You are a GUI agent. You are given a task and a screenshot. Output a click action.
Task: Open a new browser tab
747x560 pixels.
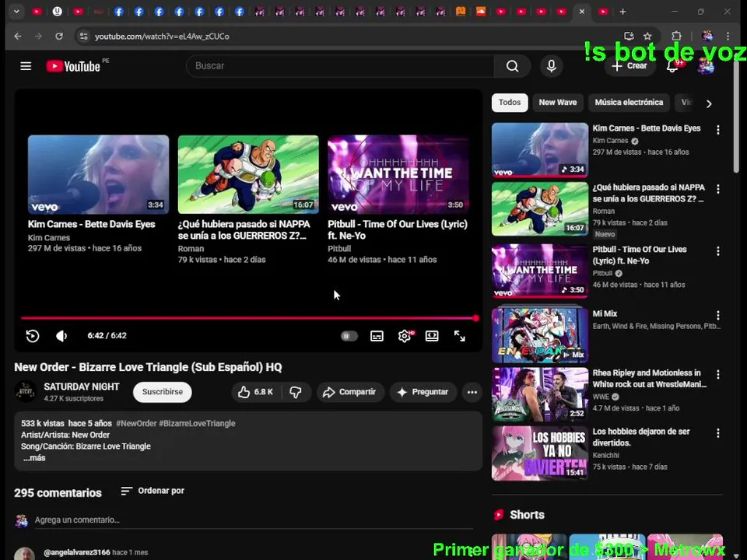(622, 12)
